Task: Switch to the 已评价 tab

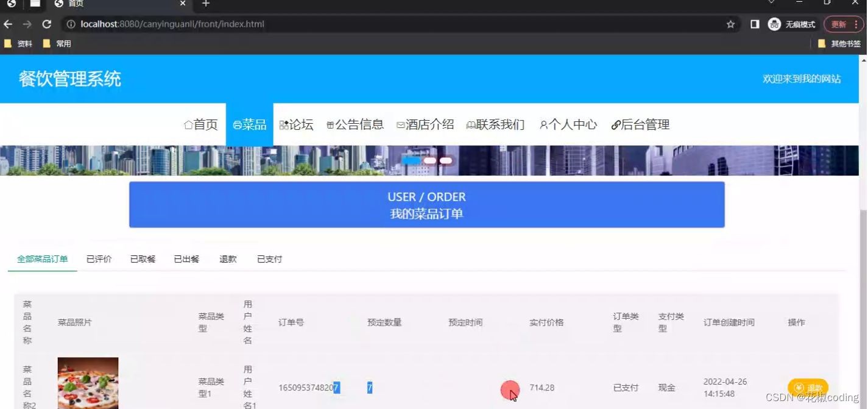Action: pyautogui.click(x=99, y=259)
